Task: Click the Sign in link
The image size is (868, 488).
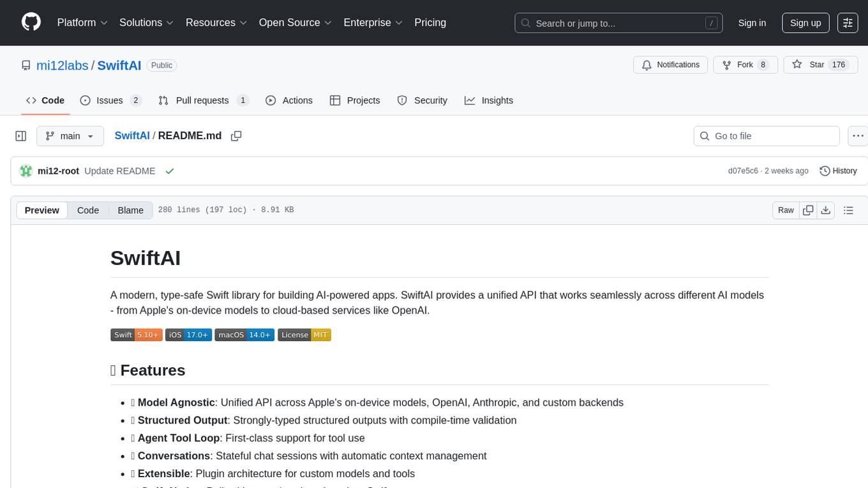Action: coord(752,23)
